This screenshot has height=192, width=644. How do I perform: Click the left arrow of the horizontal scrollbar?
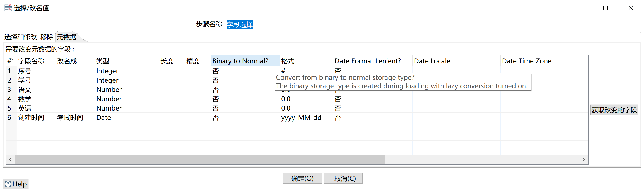coord(10,159)
